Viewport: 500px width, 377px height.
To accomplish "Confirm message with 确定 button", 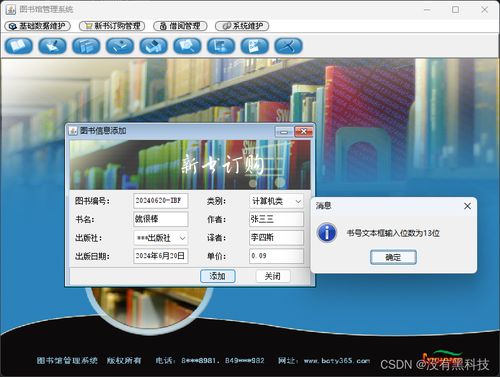I will (x=393, y=257).
